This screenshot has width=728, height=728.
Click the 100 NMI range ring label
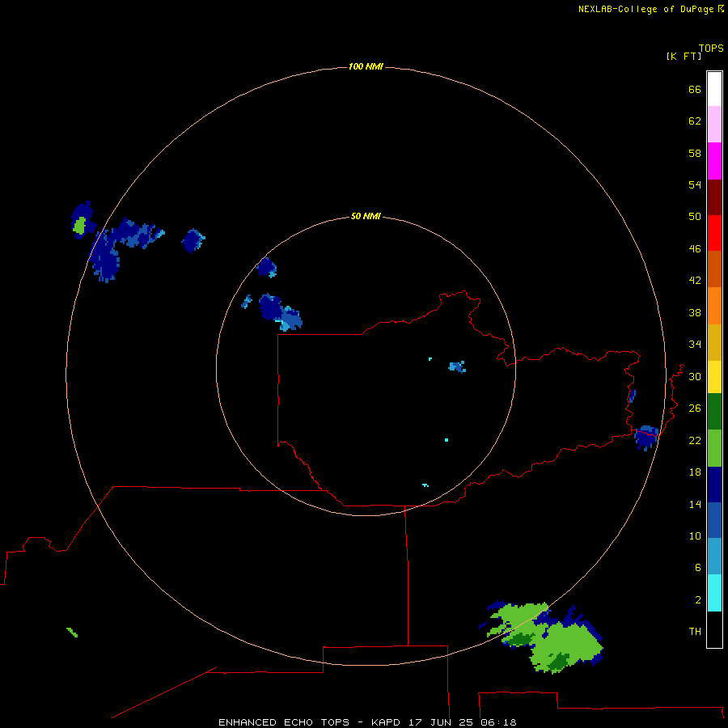(366, 67)
